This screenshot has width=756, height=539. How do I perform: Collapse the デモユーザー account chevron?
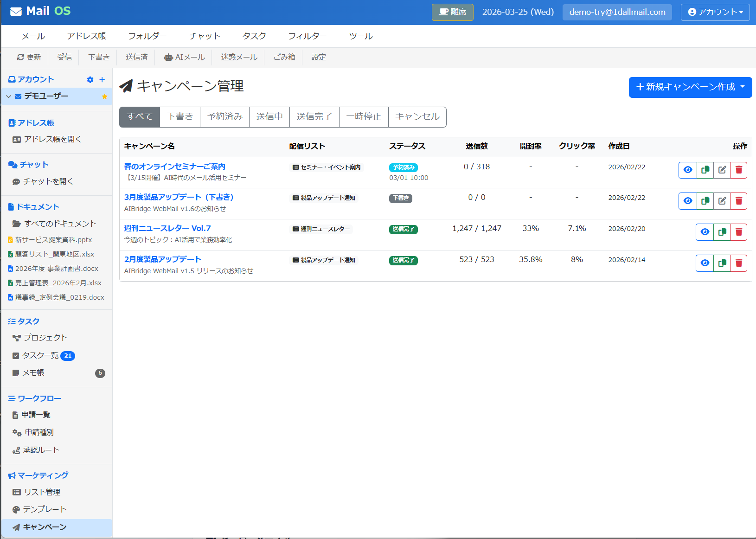[x=8, y=96]
